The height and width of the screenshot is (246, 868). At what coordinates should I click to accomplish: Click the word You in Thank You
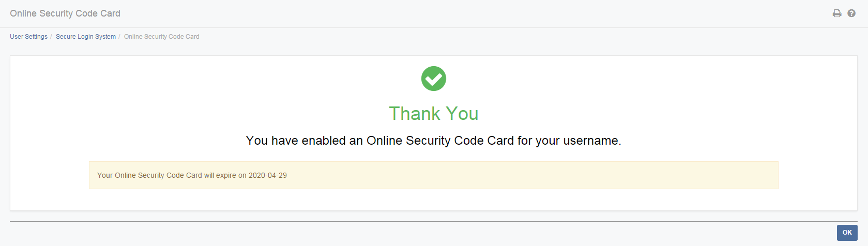point(462,114)
